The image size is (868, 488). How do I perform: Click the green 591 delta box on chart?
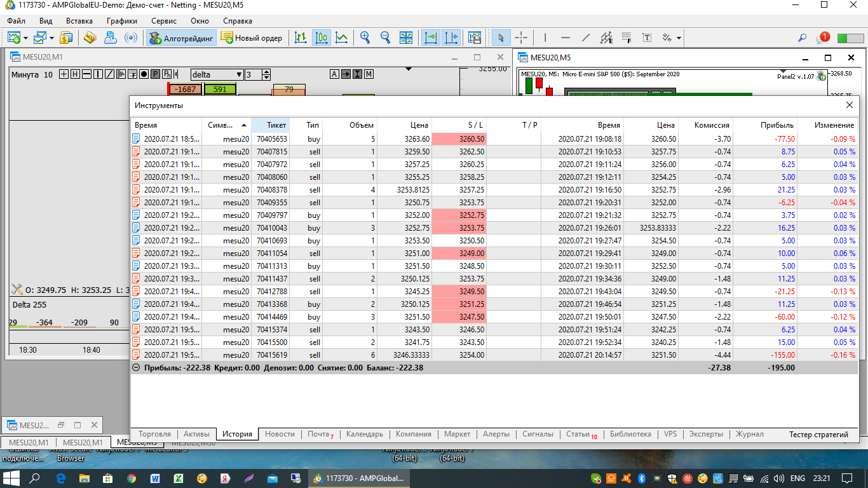220,90
